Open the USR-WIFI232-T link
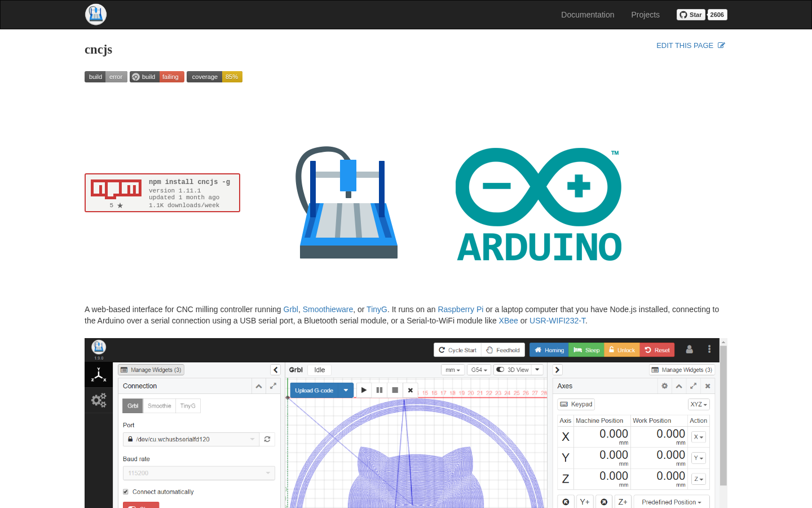The image size is (812, 508). pos(557,321)
